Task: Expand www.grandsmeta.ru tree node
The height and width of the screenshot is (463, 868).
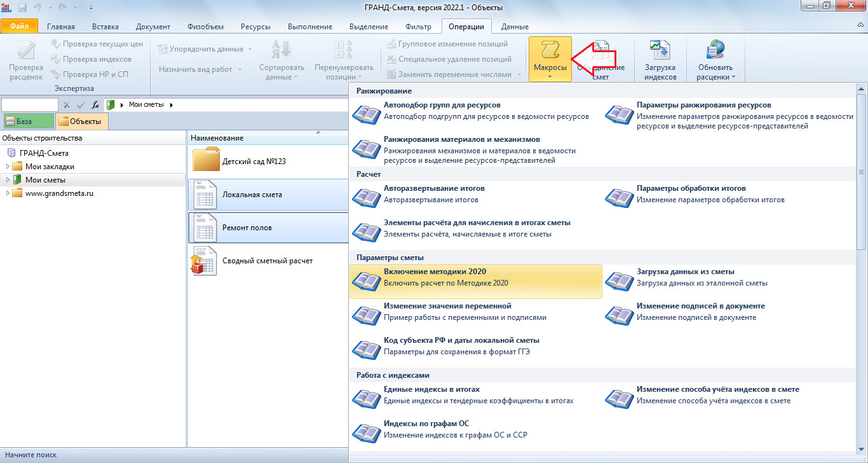Action: pyautogui.click(x=8, y=193)
